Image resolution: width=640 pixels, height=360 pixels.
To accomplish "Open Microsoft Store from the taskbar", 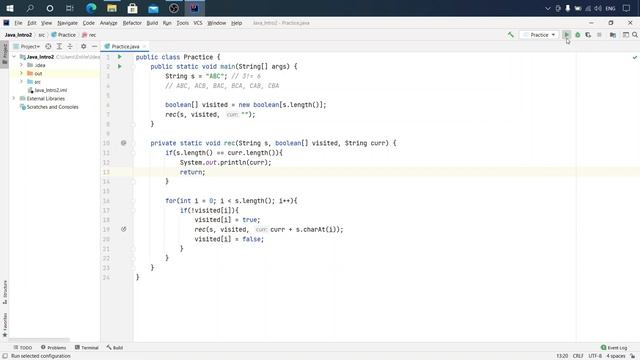I will 132,8.
